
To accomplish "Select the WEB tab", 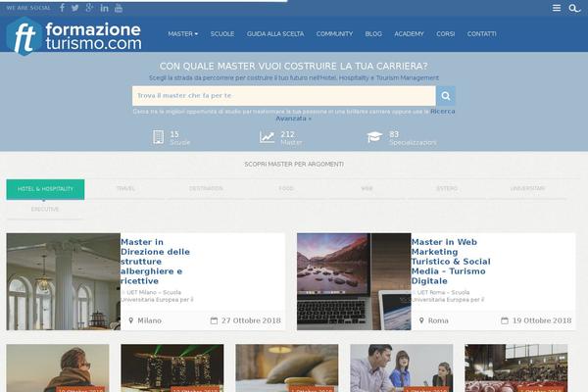I will pyautogui.click(x=367, y=189).
